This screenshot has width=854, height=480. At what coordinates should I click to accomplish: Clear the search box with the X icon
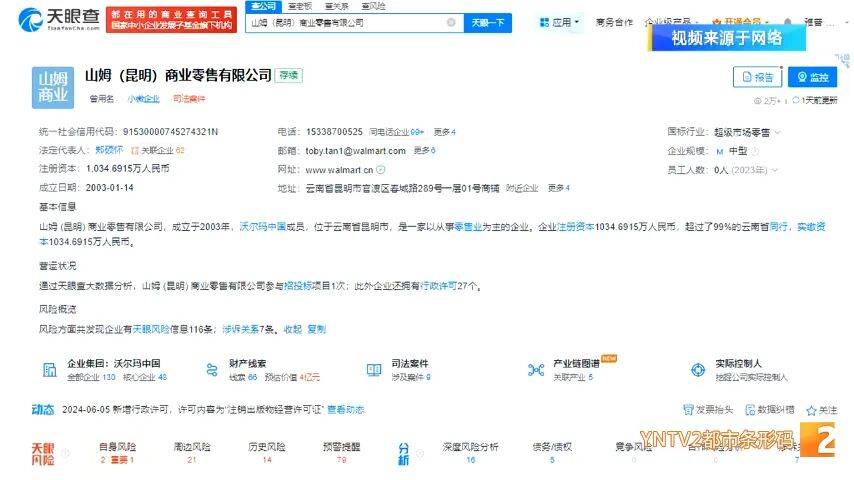click(x=451, y=22)
